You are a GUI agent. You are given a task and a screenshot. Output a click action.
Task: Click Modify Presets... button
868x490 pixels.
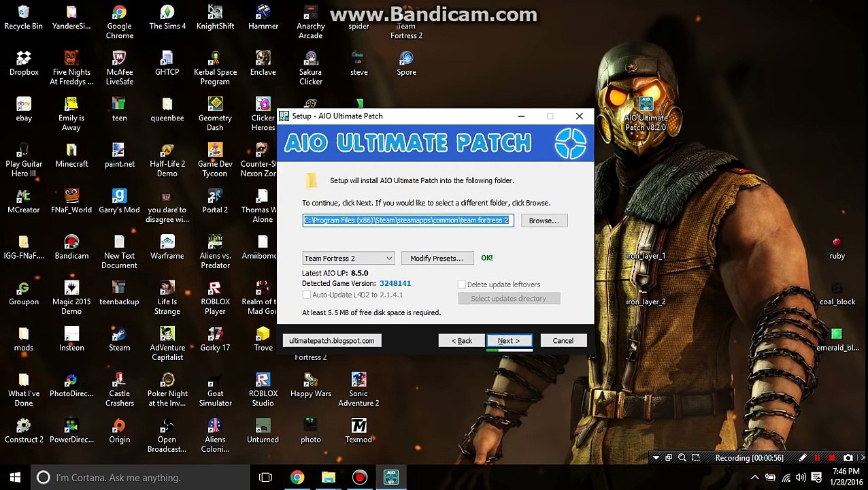[x=437, y=259]
